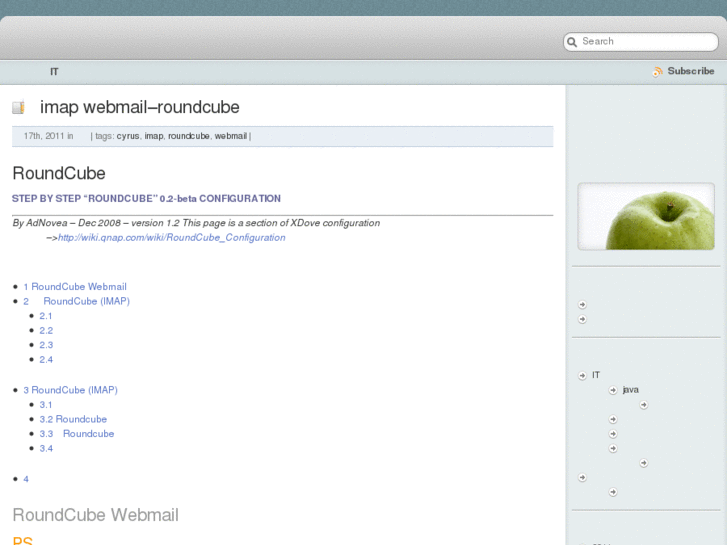This screenshot has width=727, height=545.
Task: Jump to section 4
Action: (x=26, y=479)
